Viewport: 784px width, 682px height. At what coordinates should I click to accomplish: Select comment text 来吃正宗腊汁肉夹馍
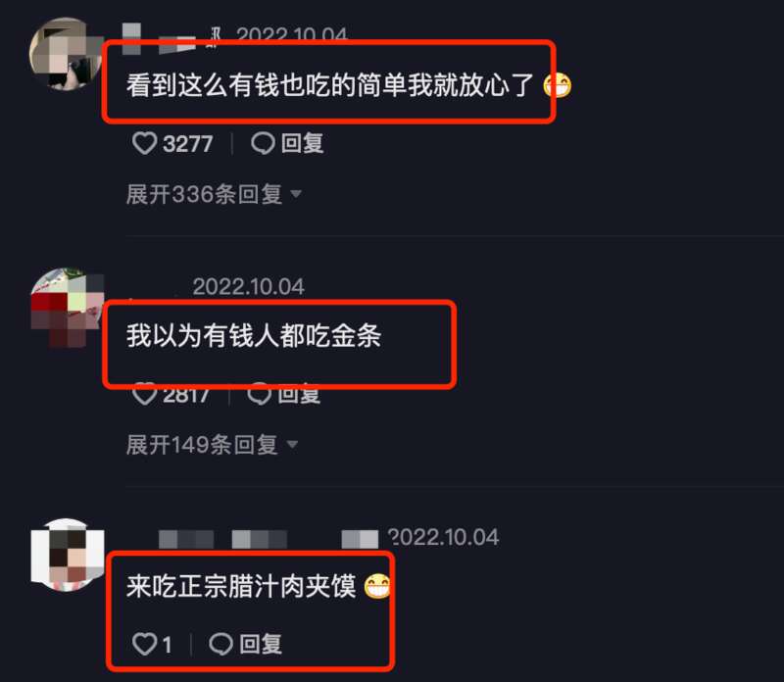pyautogui.click(x=241, y=586)
